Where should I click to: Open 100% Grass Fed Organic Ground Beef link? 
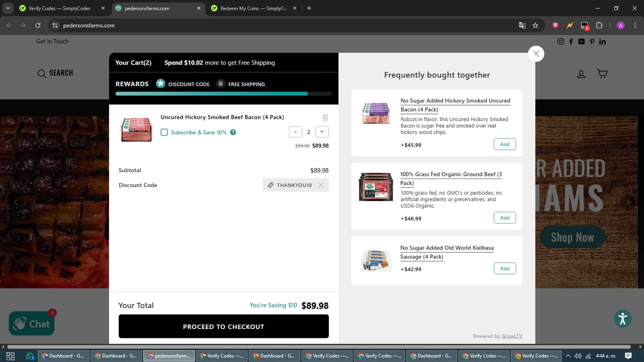click(x=451, y=178)
